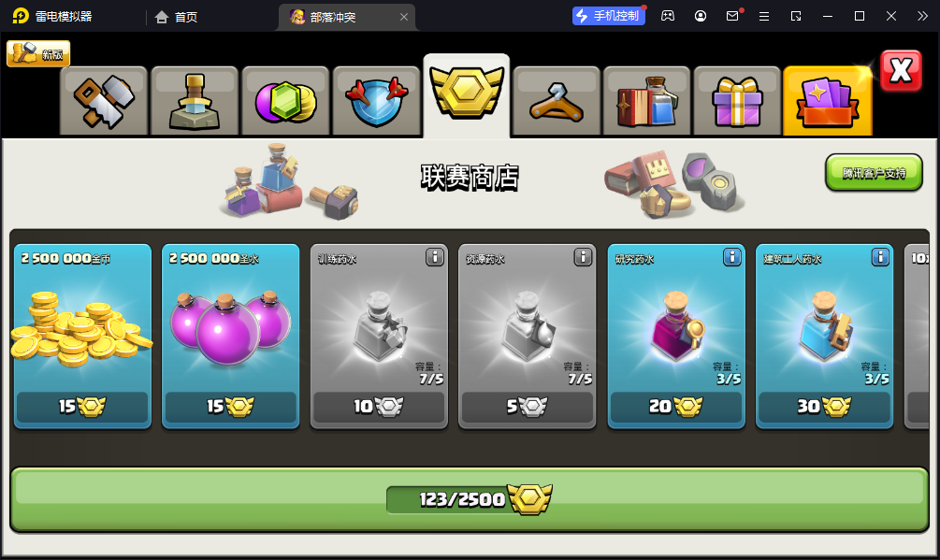The width and height of the screenshot is (940, 560).
Task: Close the shop with red X button
Action: pos(901,71)
